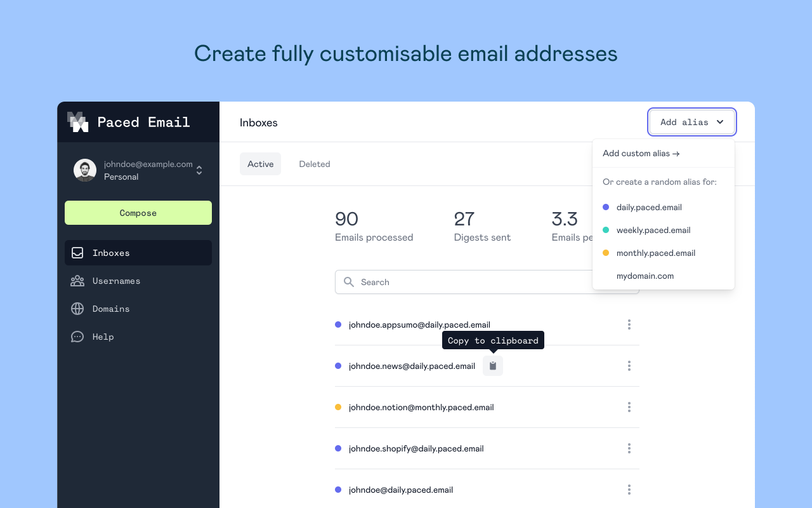Follow the Add custom alias link
The image size is (812, 508).
[641, 153]
